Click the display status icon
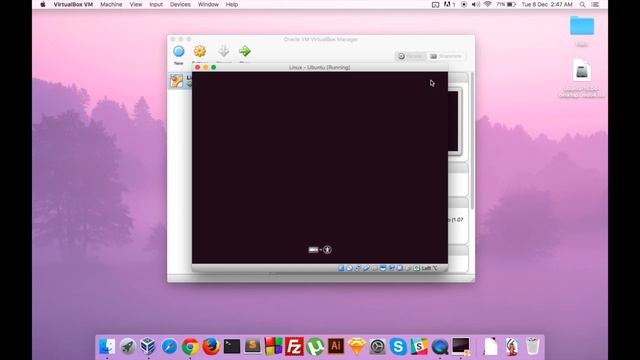Viewport: 640px width, 360px height. coord(383,268)
